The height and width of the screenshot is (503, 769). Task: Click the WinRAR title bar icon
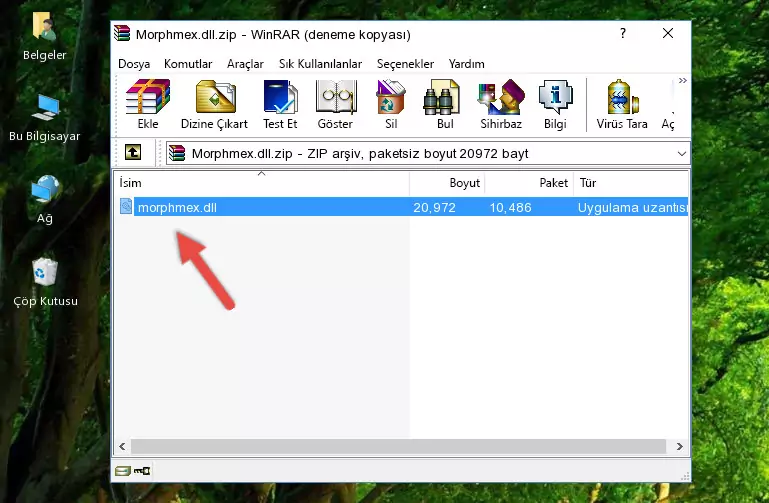[x=122, y=33]
